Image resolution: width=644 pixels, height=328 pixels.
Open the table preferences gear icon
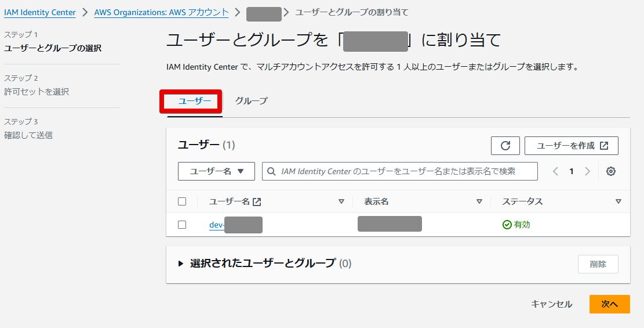611,172
